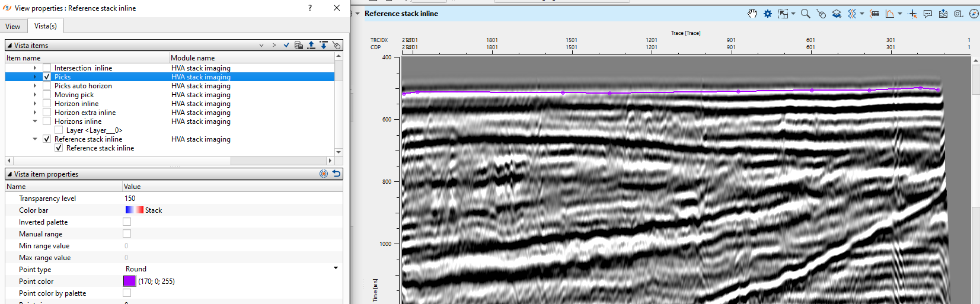
Task: Activate the magnifier zoom tool
Action: [805, 14]
